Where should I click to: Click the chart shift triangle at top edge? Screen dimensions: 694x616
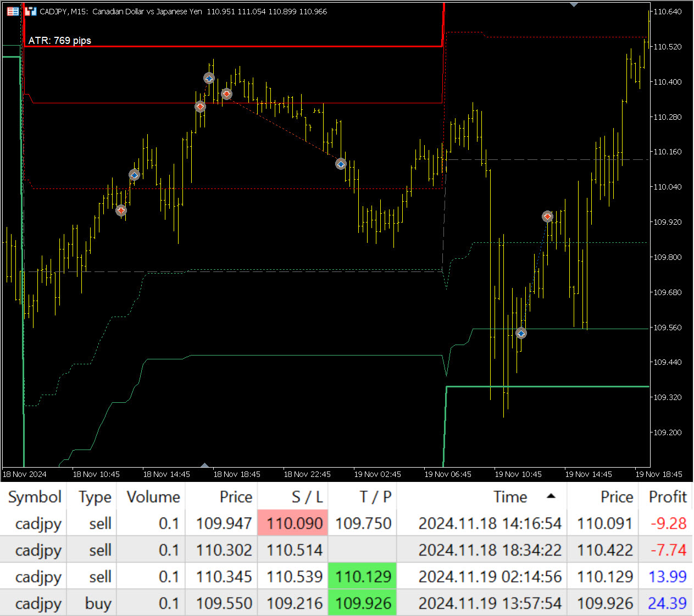coord(574,5)
